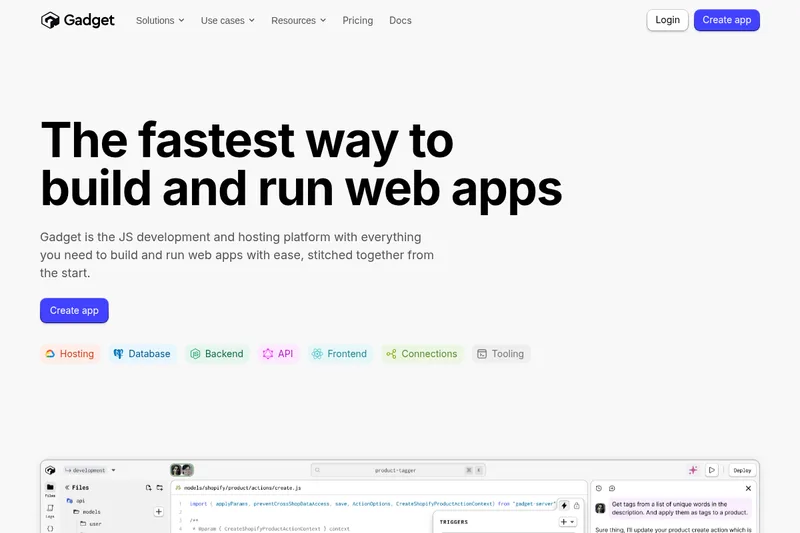Select the user folder in the file tree

[x=91, y=523]
